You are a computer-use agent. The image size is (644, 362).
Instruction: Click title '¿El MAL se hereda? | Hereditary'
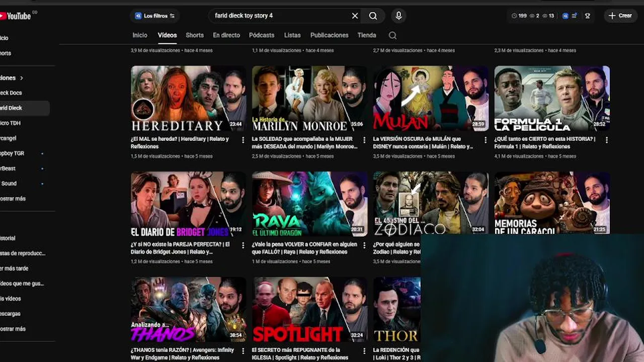[180, 143]
